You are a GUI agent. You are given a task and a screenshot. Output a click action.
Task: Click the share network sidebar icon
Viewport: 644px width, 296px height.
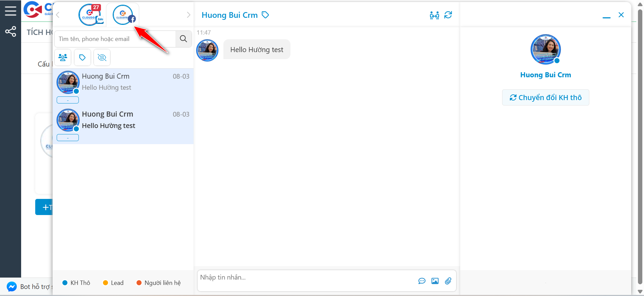click(x=10, y=32)
